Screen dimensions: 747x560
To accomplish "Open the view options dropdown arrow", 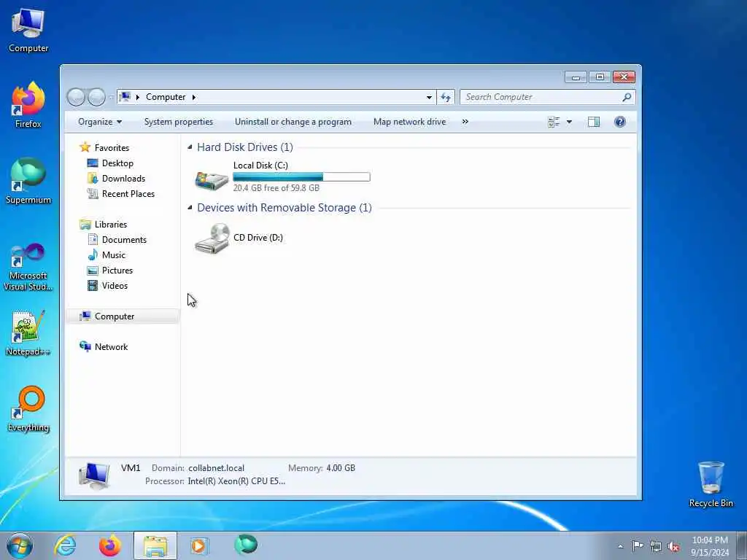I will coord(569,122).
